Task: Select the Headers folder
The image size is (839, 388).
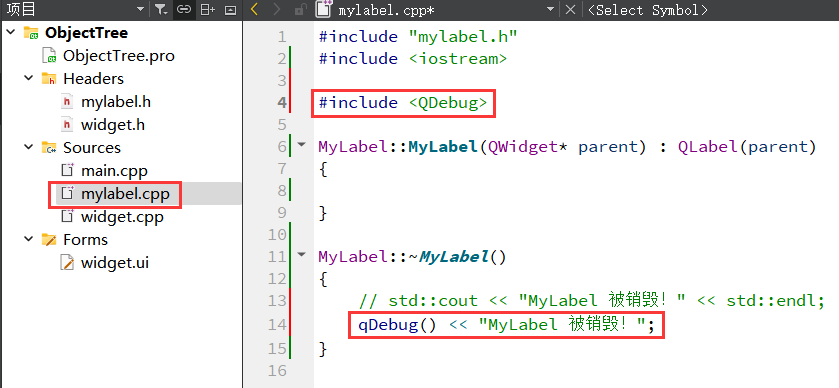Action: (x=94, y=79)
